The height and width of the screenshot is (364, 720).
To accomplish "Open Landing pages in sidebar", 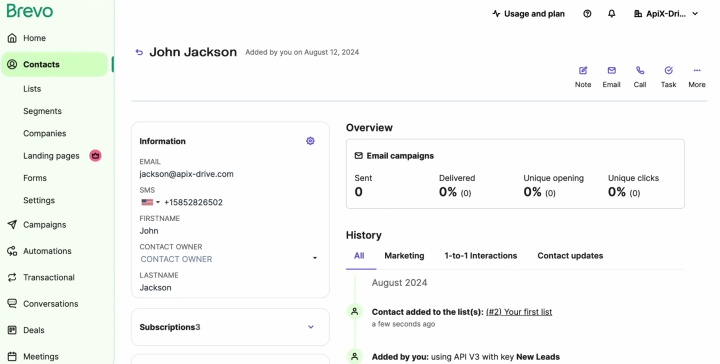I will tap(51, 156).
